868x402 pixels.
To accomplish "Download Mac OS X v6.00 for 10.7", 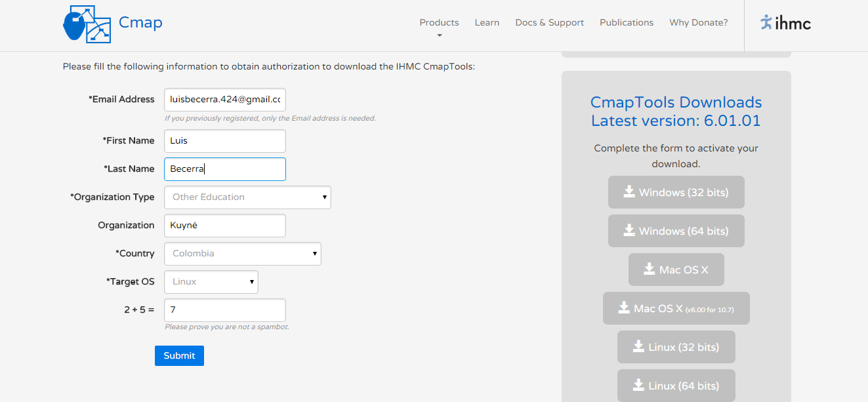I will (676, 308).
